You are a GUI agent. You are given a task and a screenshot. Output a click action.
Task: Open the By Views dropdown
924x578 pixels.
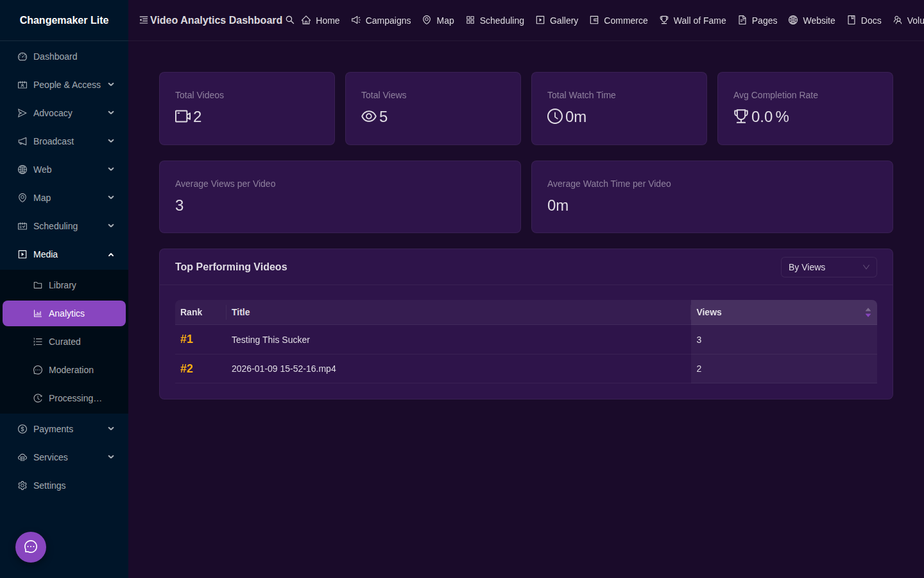click(828, 267)
